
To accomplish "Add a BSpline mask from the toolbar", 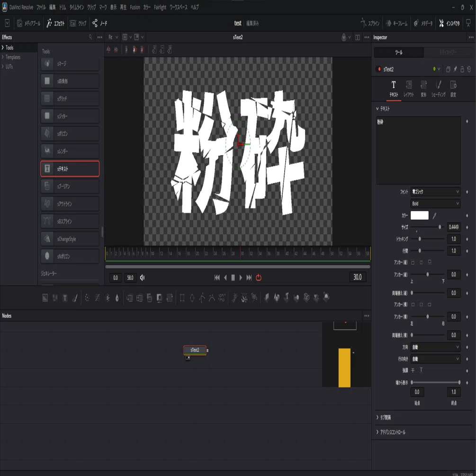I will click(x=212, y=298).
